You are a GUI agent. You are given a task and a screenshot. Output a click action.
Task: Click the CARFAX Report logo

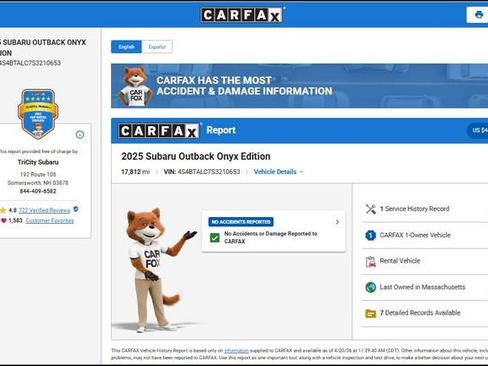coord(159,131)
